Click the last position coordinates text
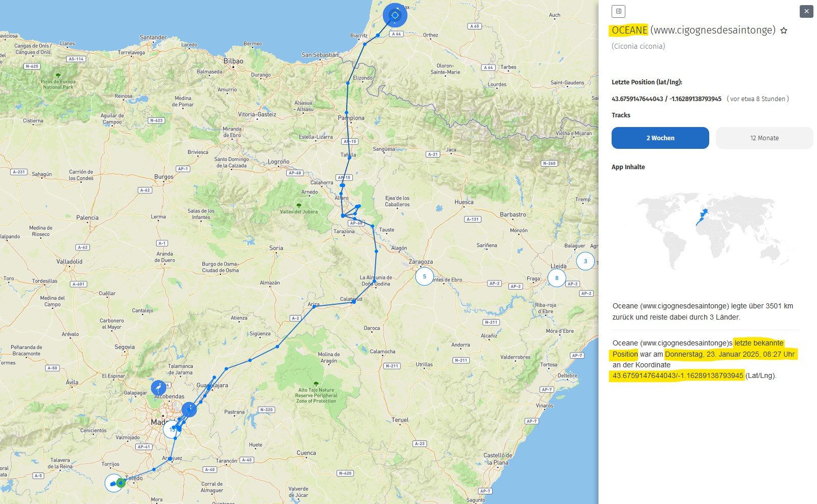 pyautogui.click(x=666, y=99)
